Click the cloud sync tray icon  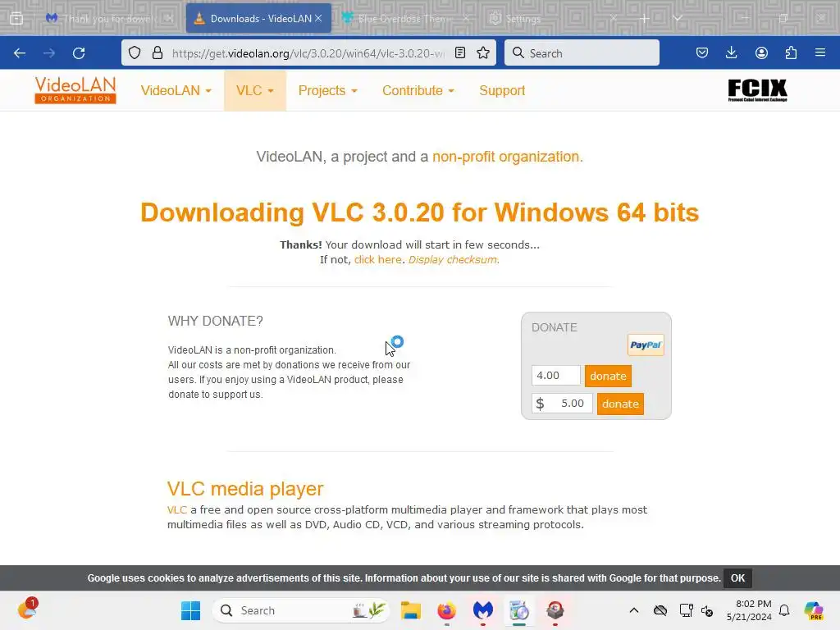(660, 610)
